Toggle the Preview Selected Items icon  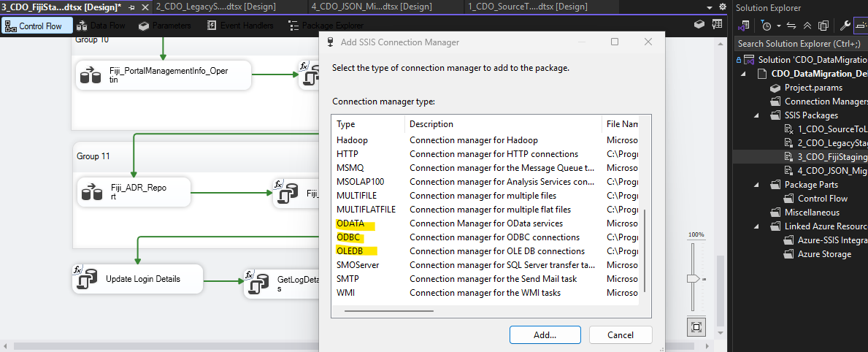click(x=861, y=26)
